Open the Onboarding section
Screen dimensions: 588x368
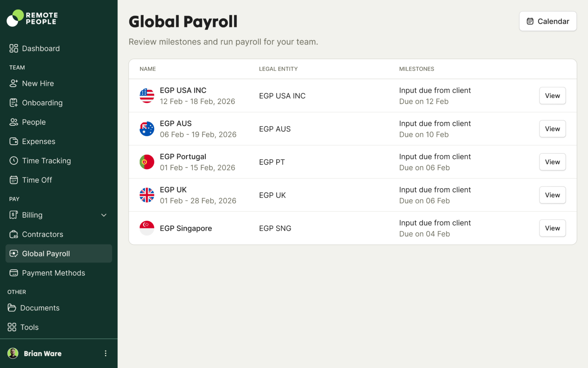(42, 103)
